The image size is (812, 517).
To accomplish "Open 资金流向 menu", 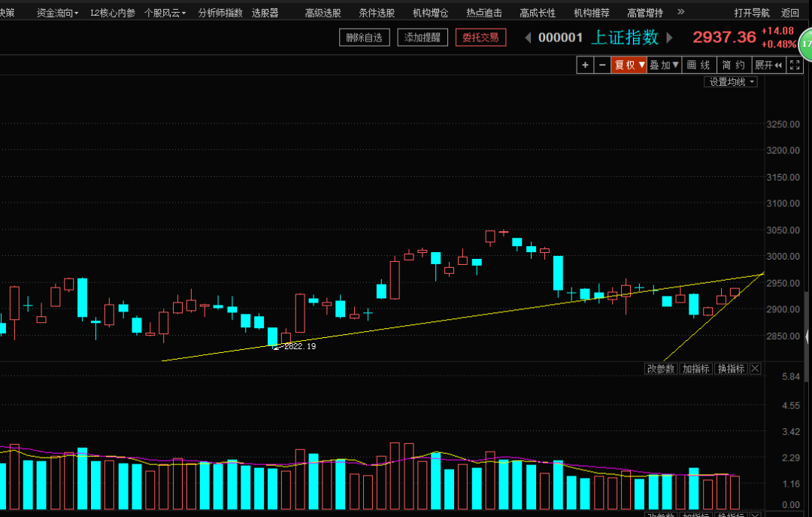I will pyautogui.click(x=57, y=13).
